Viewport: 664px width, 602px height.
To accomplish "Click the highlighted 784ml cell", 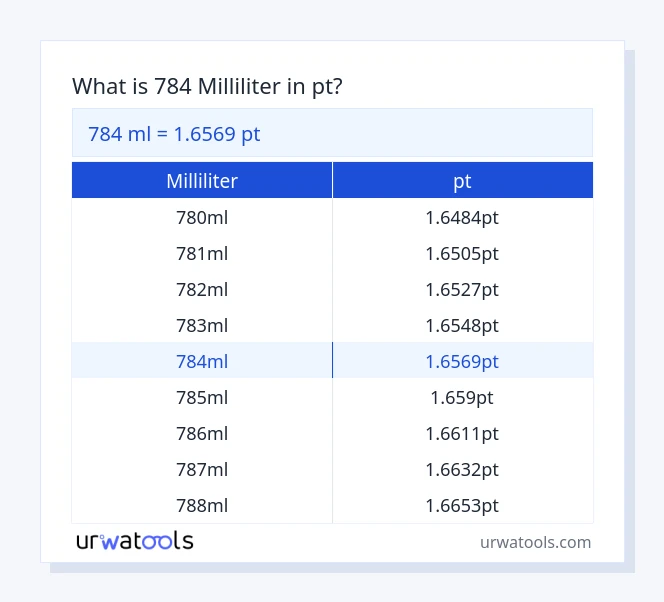I will click(202, 361).
